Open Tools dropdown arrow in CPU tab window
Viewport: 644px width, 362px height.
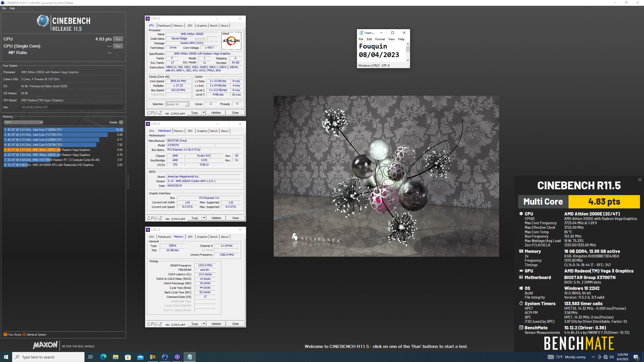tap(204, 113)
